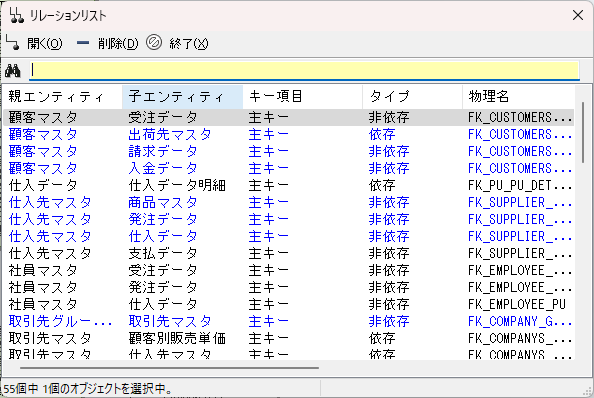Select 発注データ in the 社員マスタ row
This screenshot has height=398, width=594.
tap(163, 287)
